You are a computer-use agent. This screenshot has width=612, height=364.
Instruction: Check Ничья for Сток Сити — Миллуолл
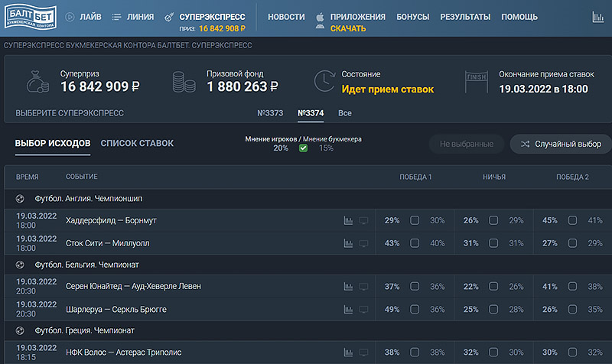(x=493, y=243)
